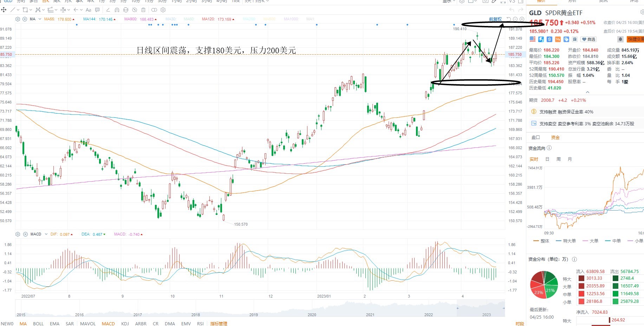Viewport: 644px width, 326px height.
Task: Switch to the 盘口 tab
Action: (x=535, y=138)
